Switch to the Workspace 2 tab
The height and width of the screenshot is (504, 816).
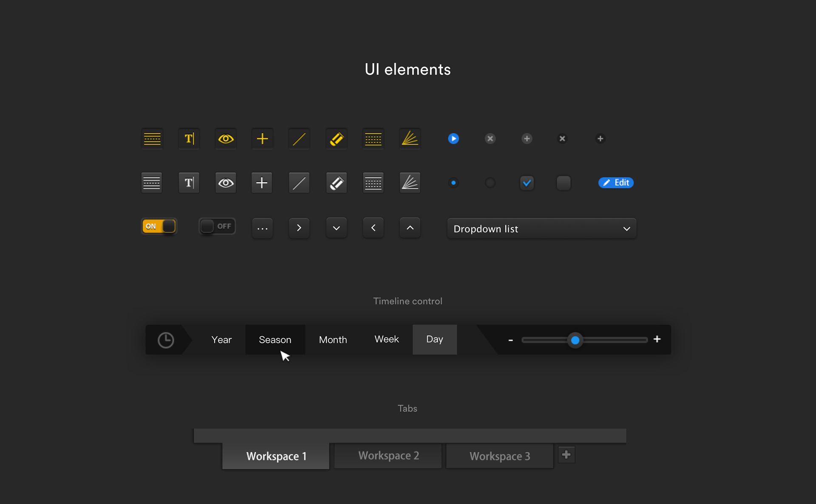(388, 456)
